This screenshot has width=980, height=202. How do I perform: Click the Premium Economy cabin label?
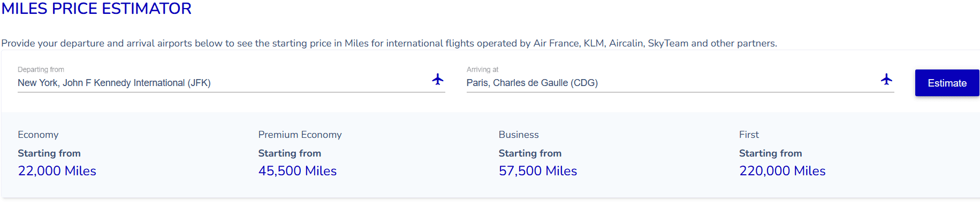300,135
